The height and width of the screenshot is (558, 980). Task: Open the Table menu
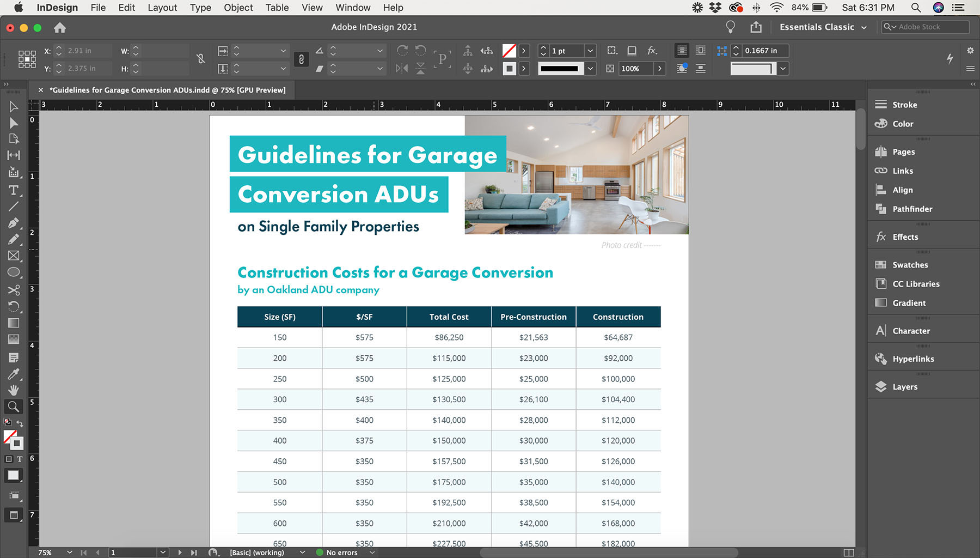pos(277,8)
